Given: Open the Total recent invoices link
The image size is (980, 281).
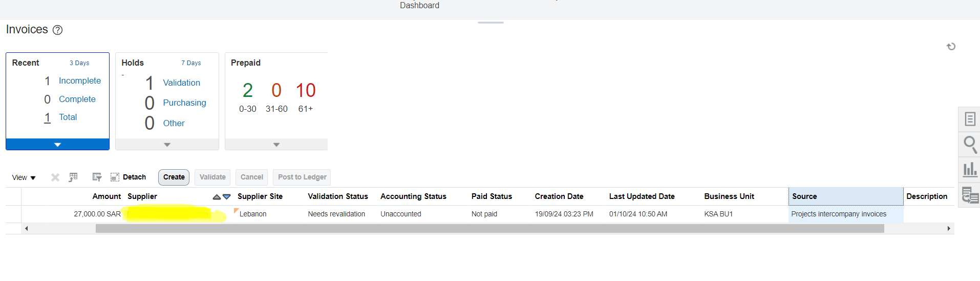Looking at the screenshot, I should tap(68, 117).
